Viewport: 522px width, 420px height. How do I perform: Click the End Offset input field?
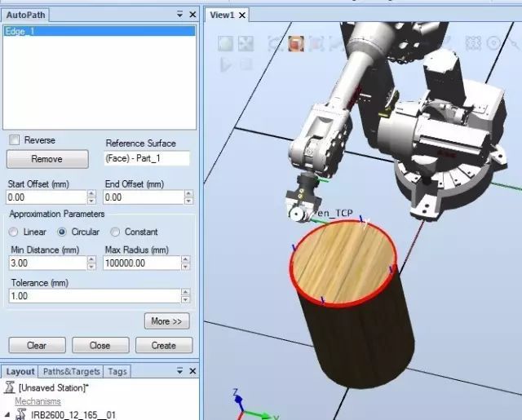pyautogui.click(x=144, y=197)
